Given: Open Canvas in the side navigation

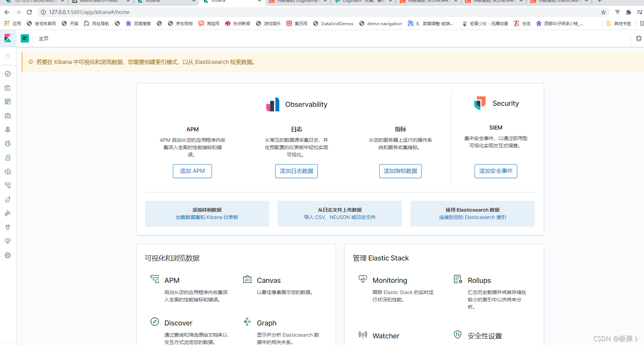Looking at the screenshot, I should coord(8,116).
